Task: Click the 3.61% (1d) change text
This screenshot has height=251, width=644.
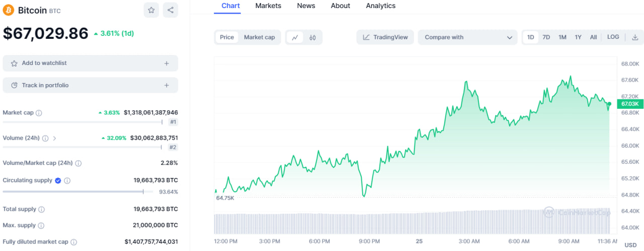Action: 117,34
